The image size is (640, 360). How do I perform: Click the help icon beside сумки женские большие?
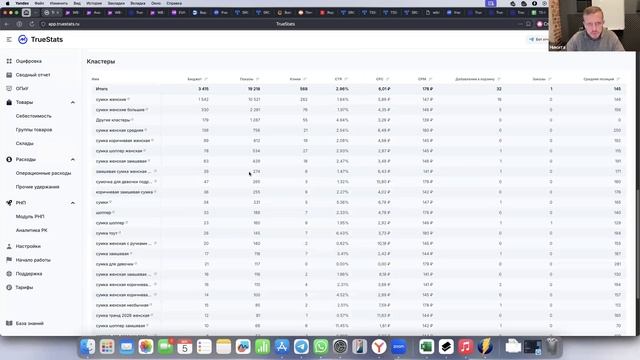147,109
